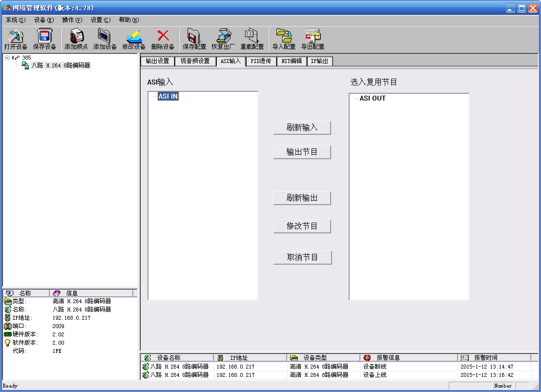This screenshot has height=392, width=541.
Task: Click the 保存配置 (Save Config) toolbar icon
Action: point(194,37)
